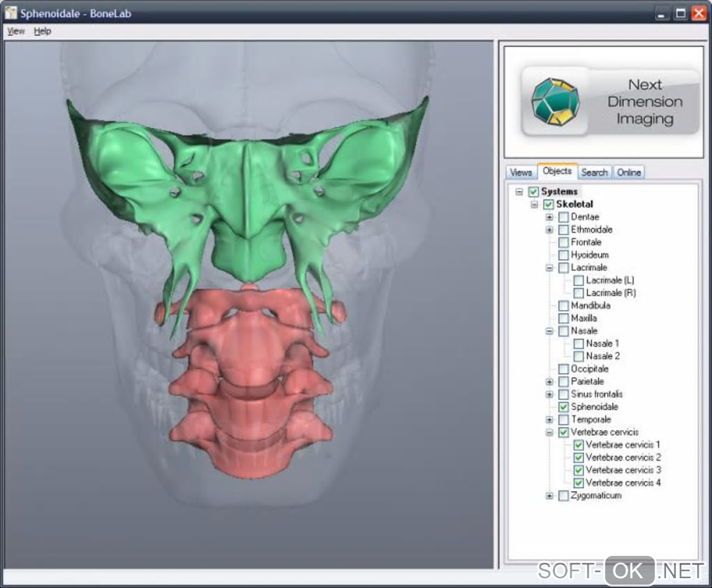Image resolution: width=712 pixels, height=588 pixels.
Task: Open the Help menu
Action: tap(42, 31)
